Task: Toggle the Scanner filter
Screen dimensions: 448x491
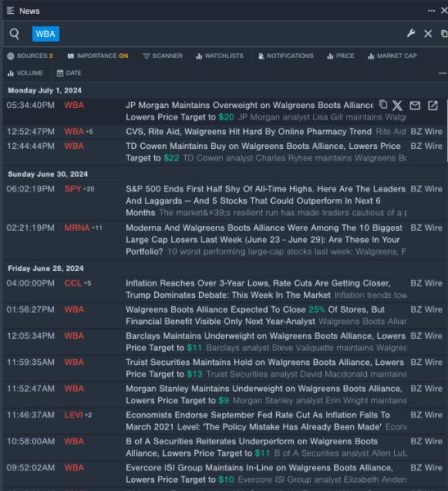Action: click(x=162, y=56)
